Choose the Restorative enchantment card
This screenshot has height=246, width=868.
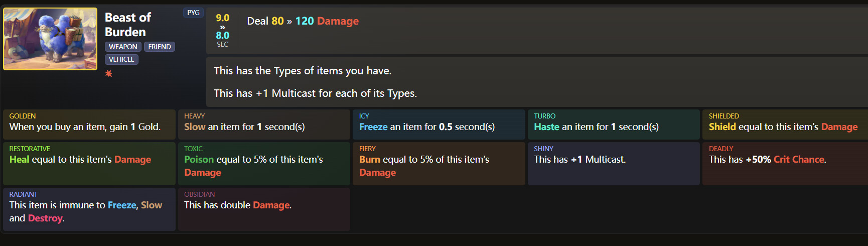click(89, 163)
